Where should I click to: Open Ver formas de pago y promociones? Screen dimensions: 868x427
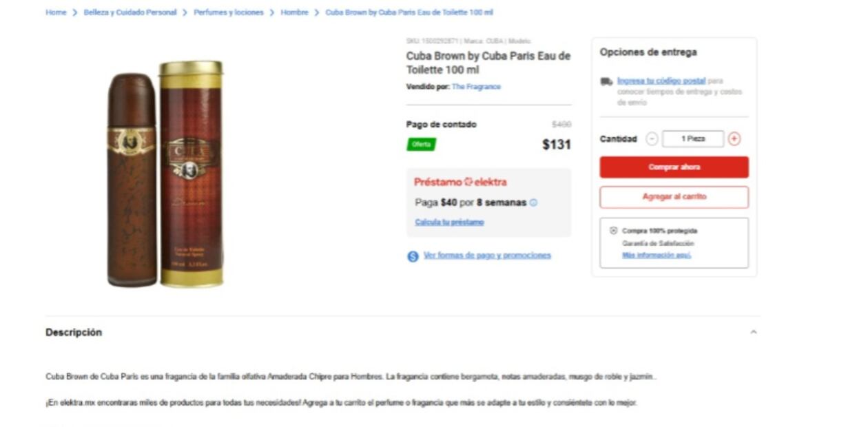click(487, 256)
